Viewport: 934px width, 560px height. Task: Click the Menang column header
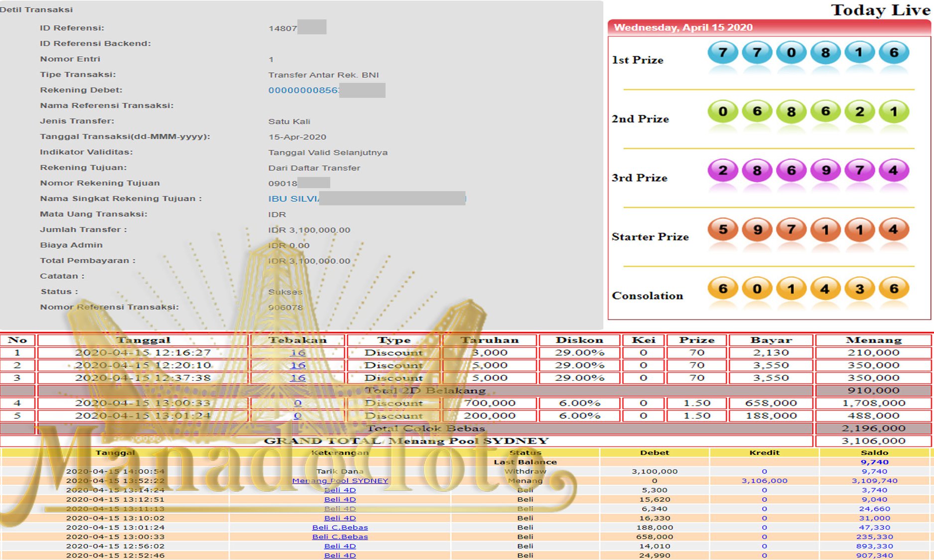click(x=874, y=340)
